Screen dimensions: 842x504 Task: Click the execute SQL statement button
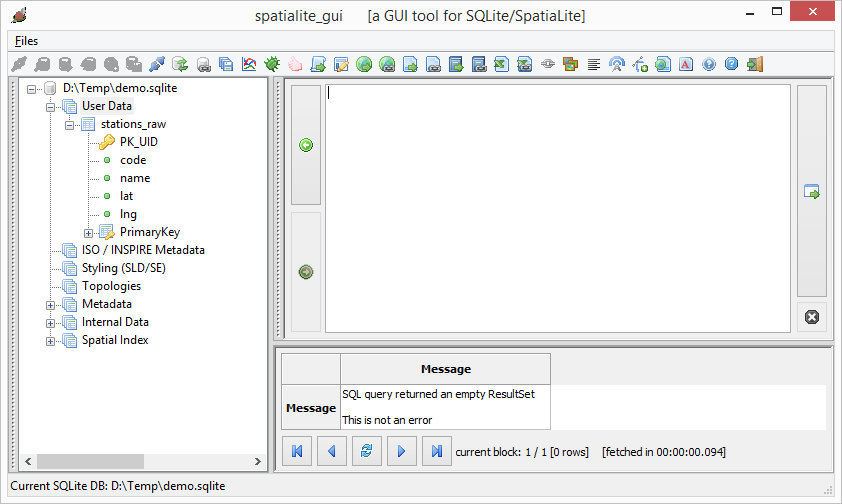[x=811, y=191]
